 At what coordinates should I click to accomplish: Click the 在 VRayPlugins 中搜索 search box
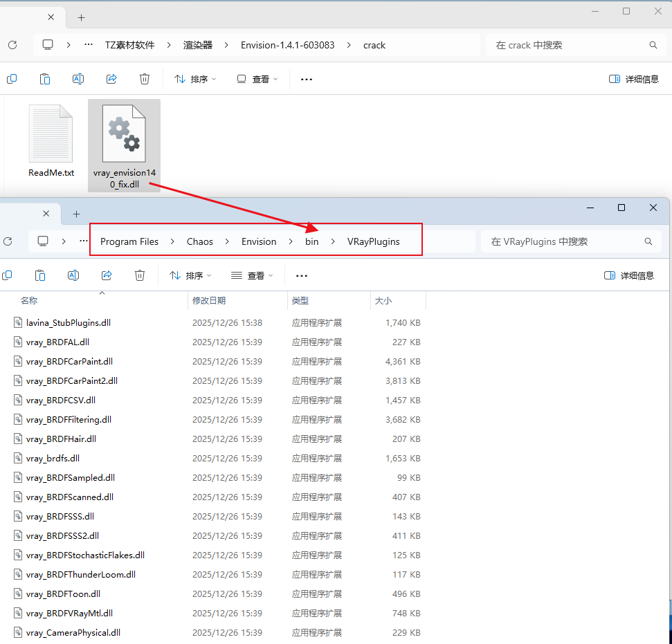(x=564, y=241)
